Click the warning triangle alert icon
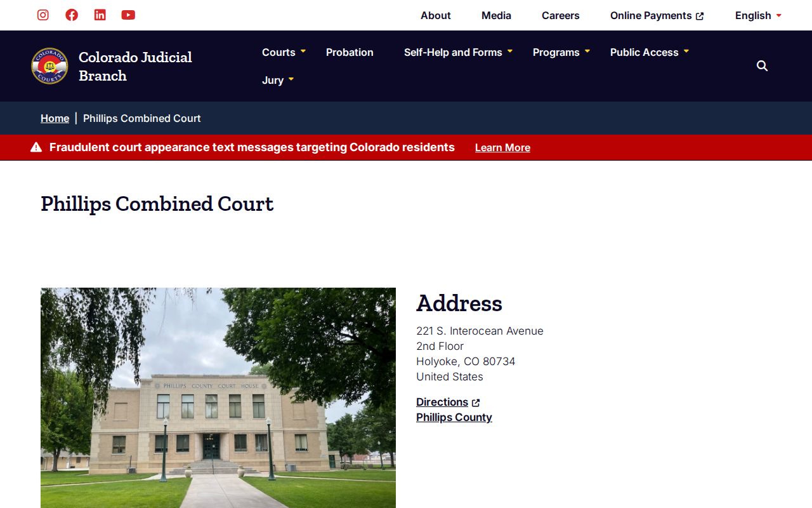Screen dimensions: 812x508 [x=36, y=147]
